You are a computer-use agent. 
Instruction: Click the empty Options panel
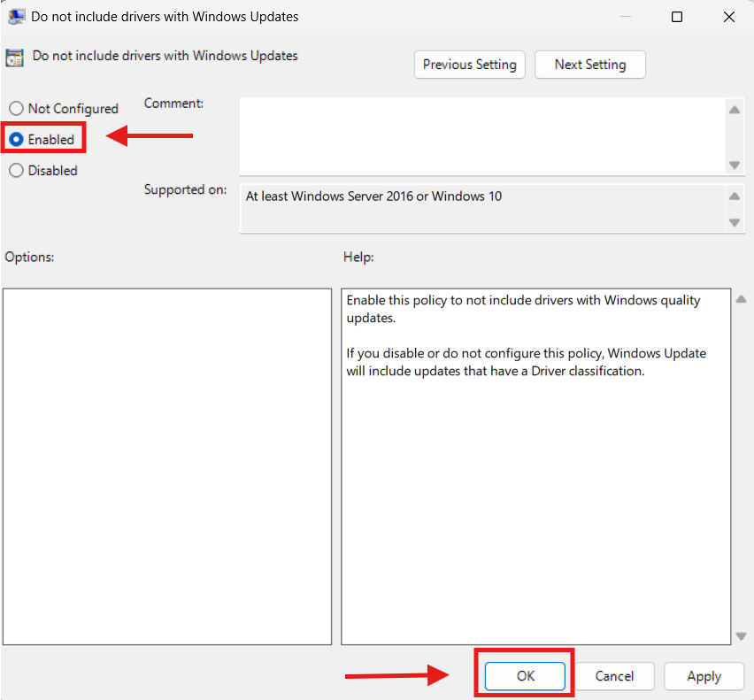(167, 466)
